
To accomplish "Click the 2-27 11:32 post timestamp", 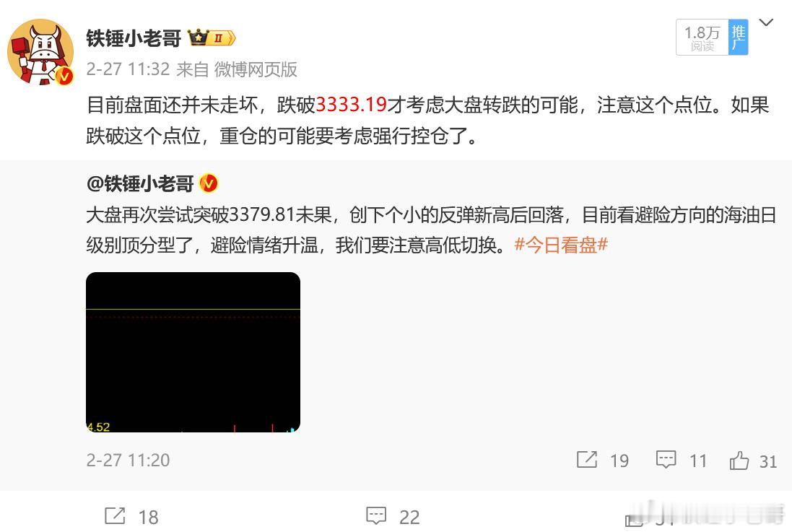I will [128, 69].
